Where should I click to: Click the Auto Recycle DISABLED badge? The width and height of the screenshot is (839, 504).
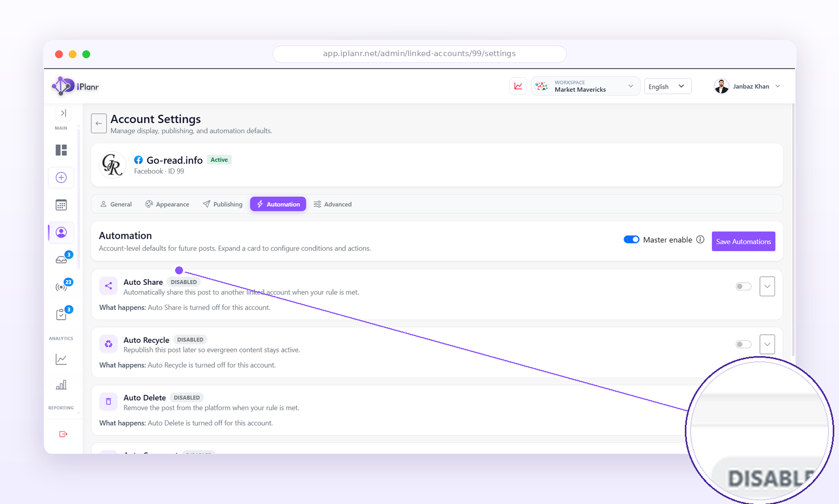point(190,340)
